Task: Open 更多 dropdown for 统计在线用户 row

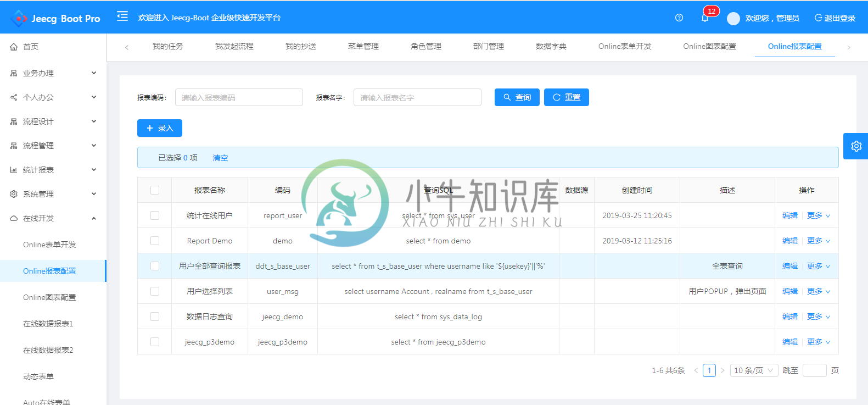Action: [x=819, y=215]
